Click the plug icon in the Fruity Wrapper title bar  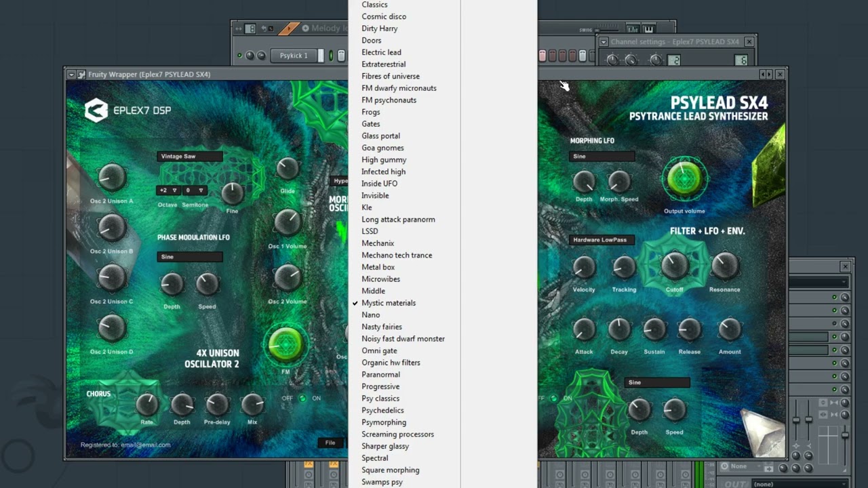pos(81,75)
